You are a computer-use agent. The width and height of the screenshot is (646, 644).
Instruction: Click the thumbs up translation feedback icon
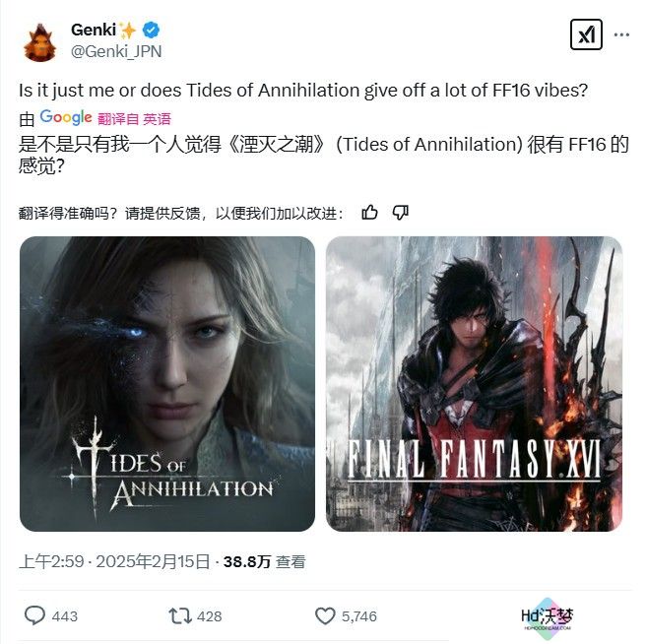point(369,213)
